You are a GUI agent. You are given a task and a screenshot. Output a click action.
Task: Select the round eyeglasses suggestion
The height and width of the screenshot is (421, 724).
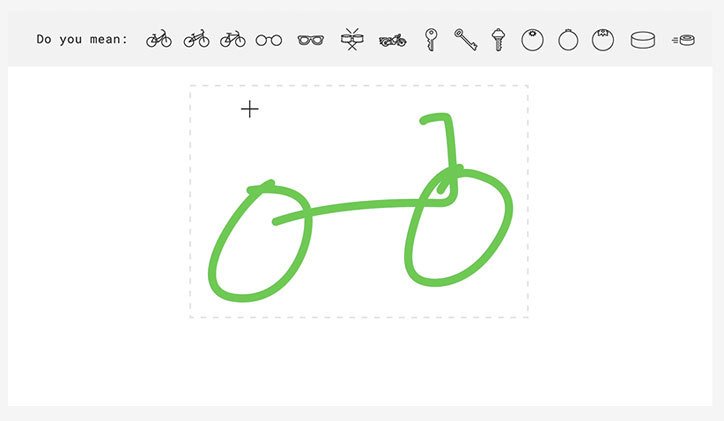(269, 41)
